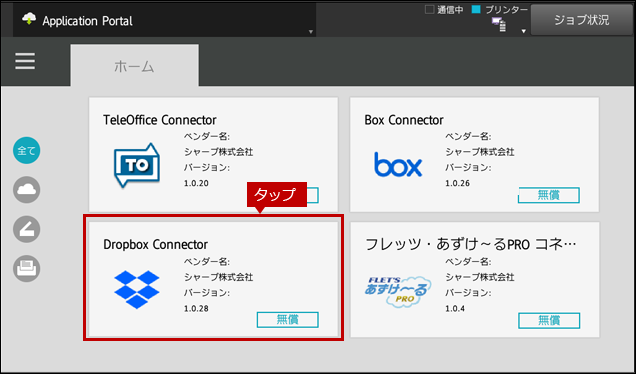
Task: Click version 1.0.26 text
Action: 458,183
